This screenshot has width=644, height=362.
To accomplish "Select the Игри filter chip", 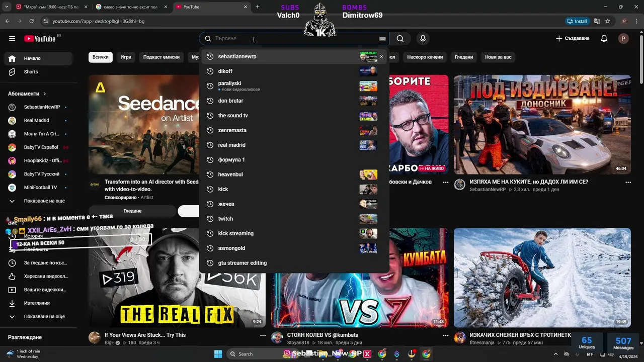I will click(126, 57).
